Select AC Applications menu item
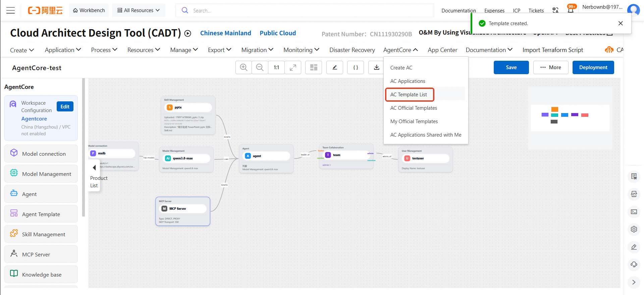 tap(408, 81)
